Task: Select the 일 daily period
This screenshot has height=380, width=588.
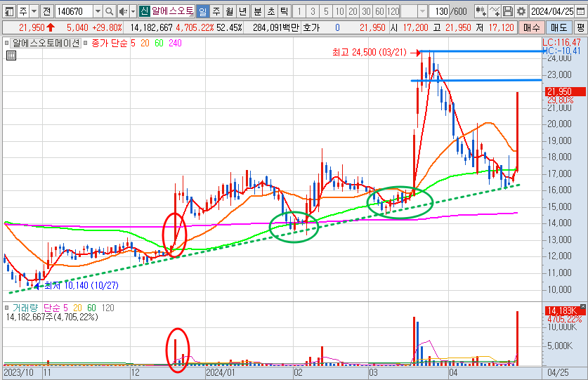Action: tap(202, 12)
